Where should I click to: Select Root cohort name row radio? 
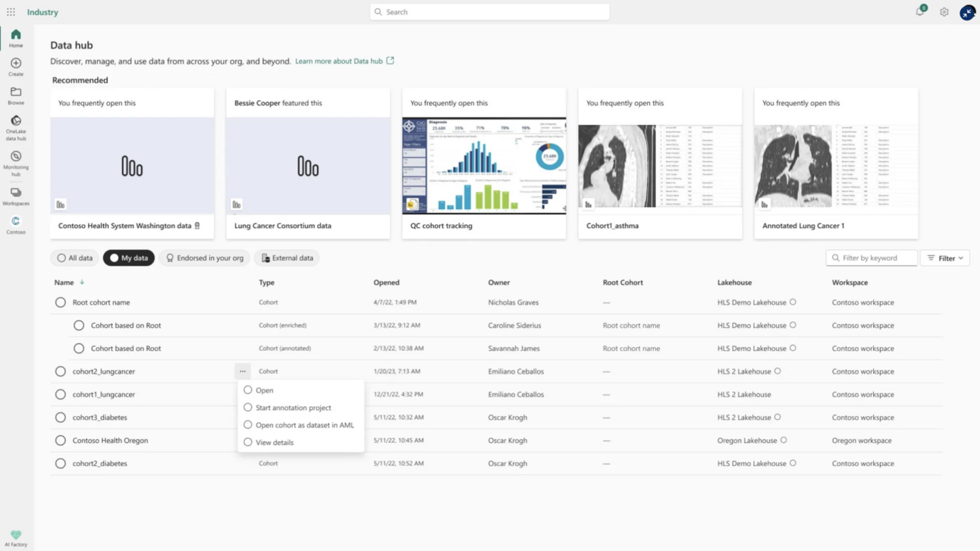coord(61,302)
